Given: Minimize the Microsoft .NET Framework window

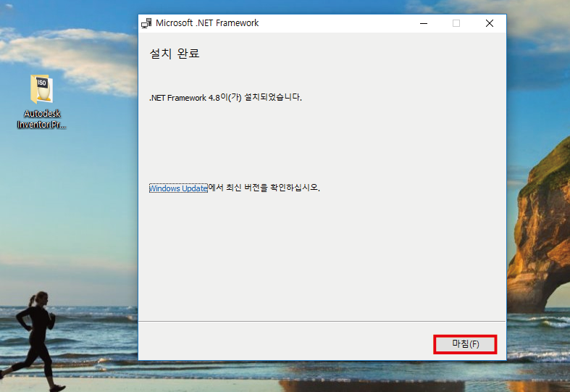Looking at the screenshot, I should click(424, 23).
